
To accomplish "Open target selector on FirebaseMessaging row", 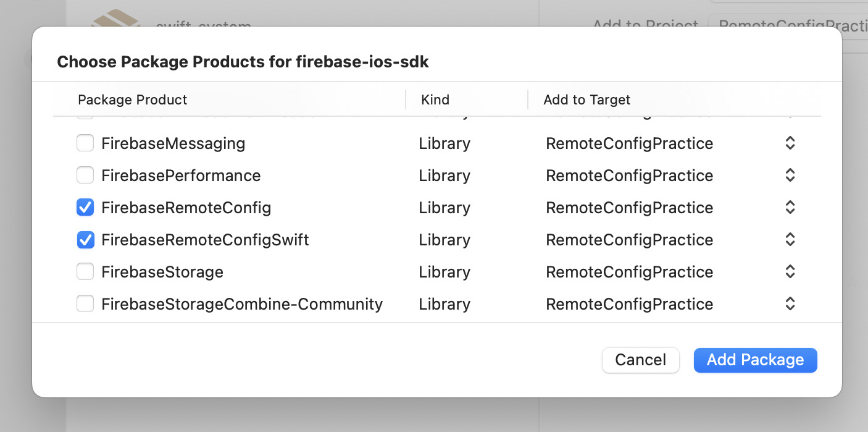I will click(790, 143).
